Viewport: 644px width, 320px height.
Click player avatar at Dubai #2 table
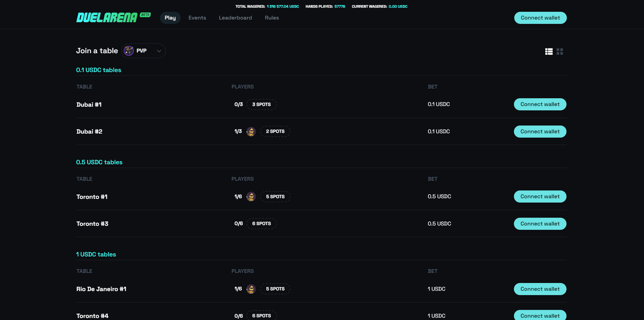pos(251,132)
